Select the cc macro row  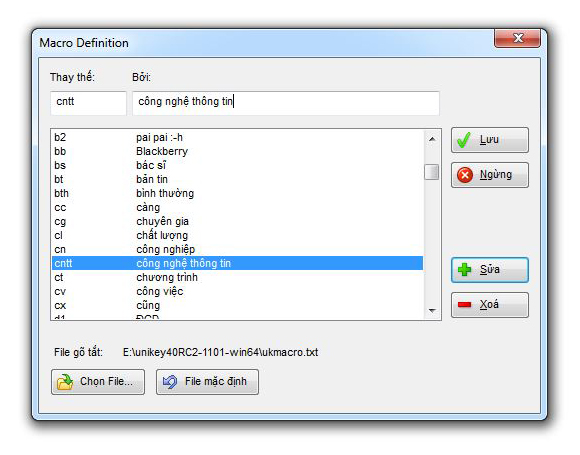pos(237,208)
